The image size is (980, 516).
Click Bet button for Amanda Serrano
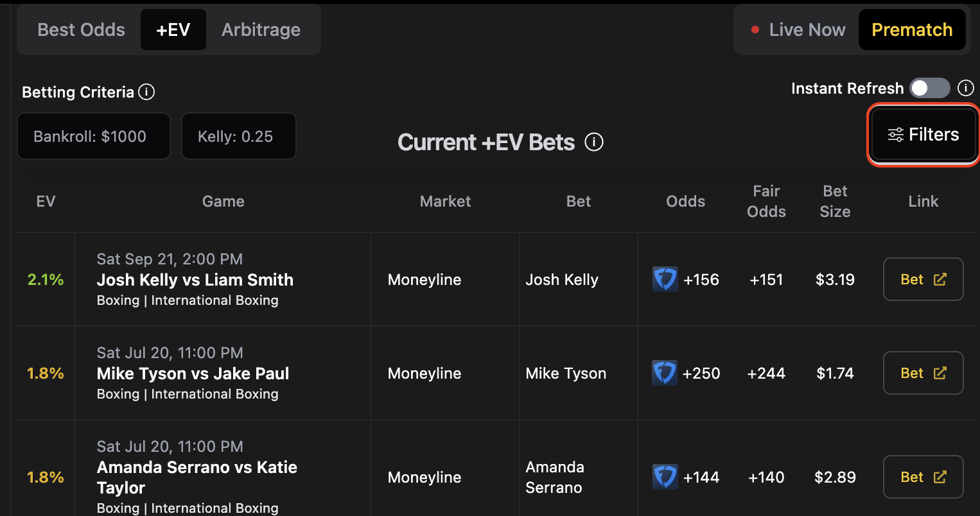pos(923,477)
